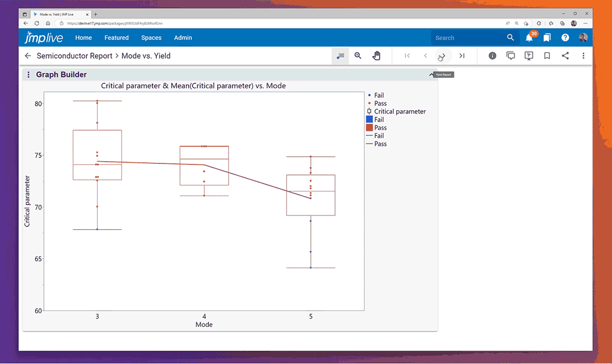This screenshot has height=364, width=612.
Task: Open the report info details icon
Action: click(x=492, y=56)
